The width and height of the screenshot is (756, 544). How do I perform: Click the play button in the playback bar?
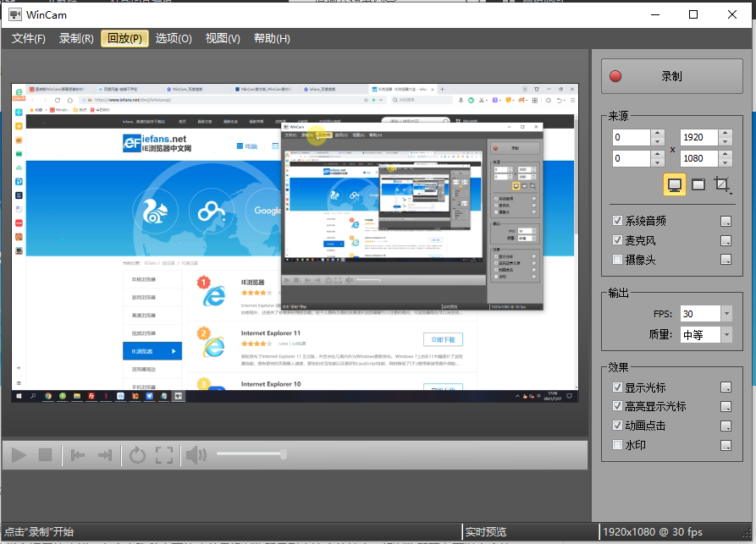point(19,455)
